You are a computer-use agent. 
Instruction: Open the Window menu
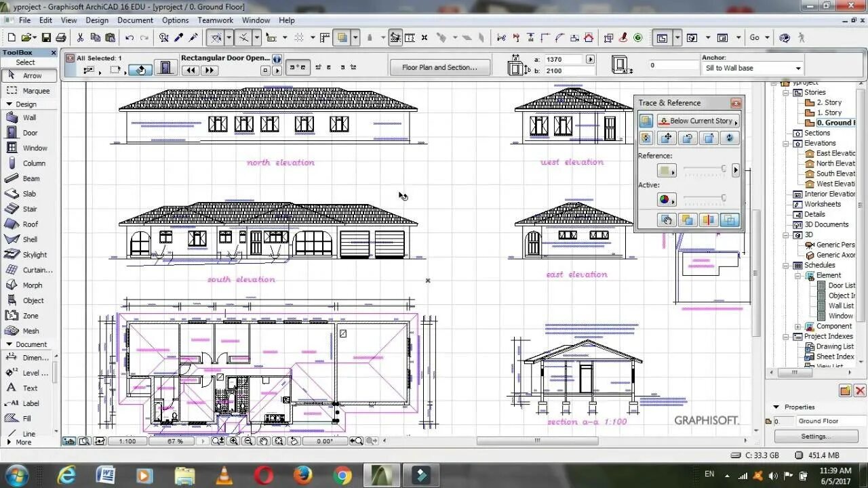coord(256,20)
